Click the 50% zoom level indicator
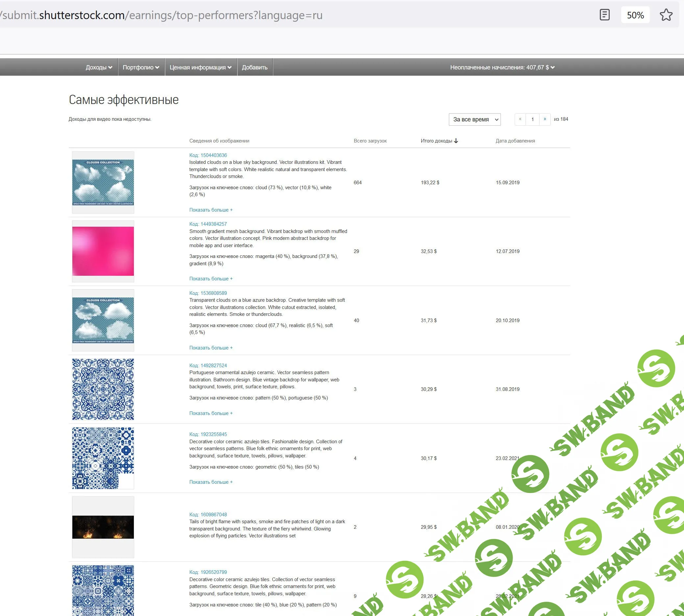The height and width of the screenshot is (616, 684). (635, 15)
